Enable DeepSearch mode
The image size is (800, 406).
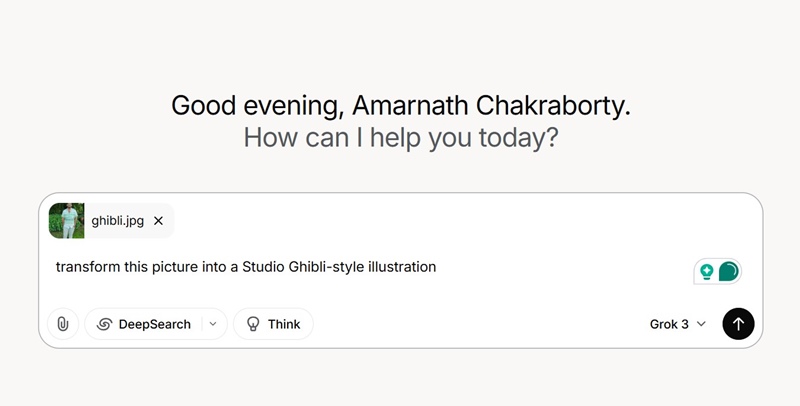point(144,324)
